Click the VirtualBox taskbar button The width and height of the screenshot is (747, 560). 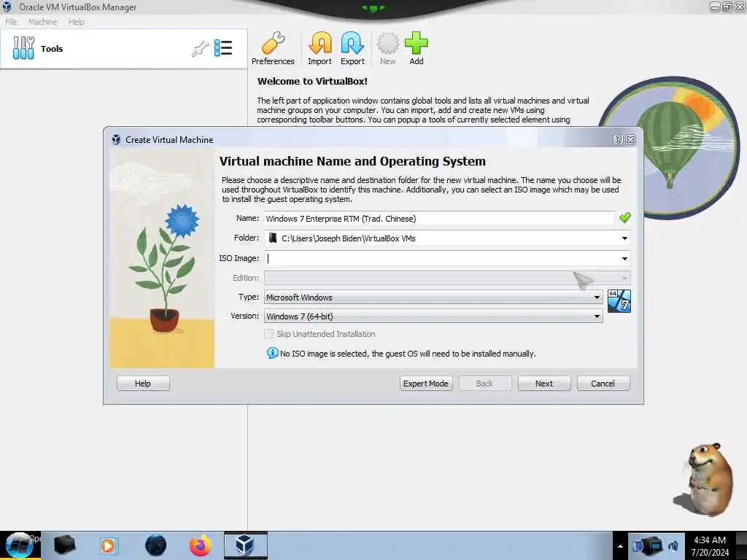pos(245,545)
